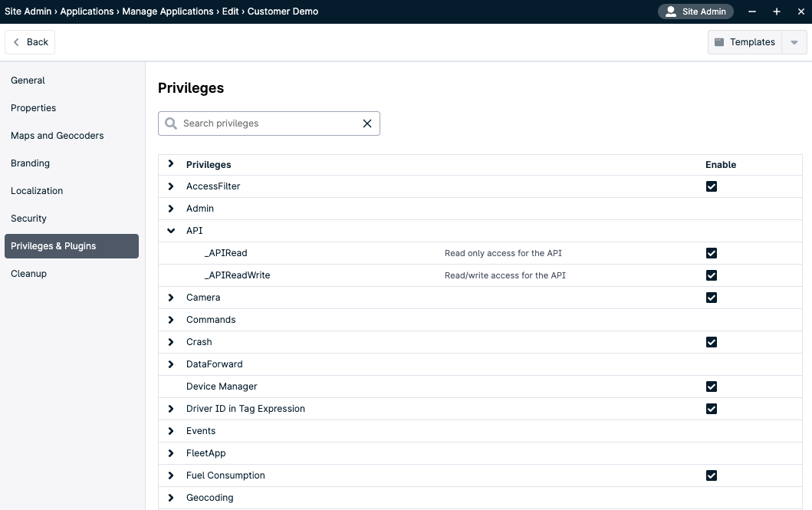This screenshot has width=812, height=510.
Task: Clear the search privileges field with X icon
Action: (x=367, y=123)
